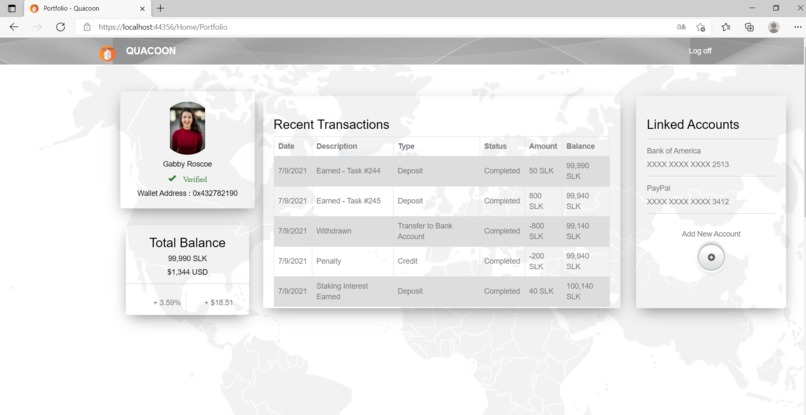Image resolution: width=806 pixels, height=415 pixels.
Task: Click the Amount column header
Action: tap(543, 146)
